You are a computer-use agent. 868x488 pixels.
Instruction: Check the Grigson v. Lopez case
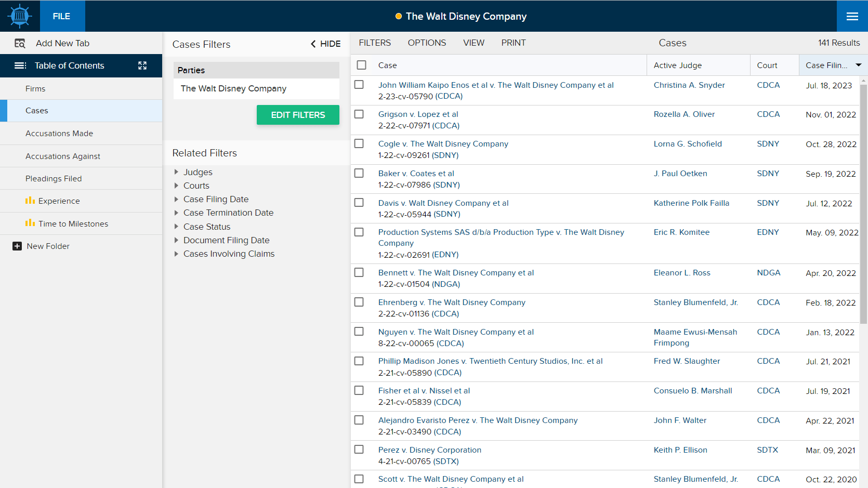359,114
